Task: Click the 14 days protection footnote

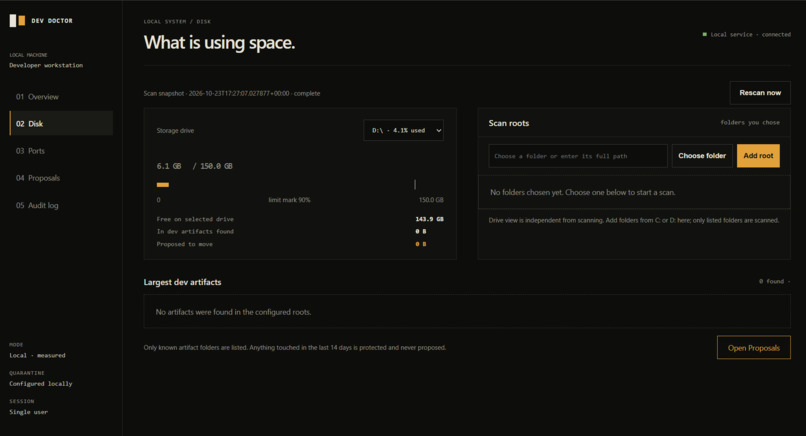Action: [295, 348]
